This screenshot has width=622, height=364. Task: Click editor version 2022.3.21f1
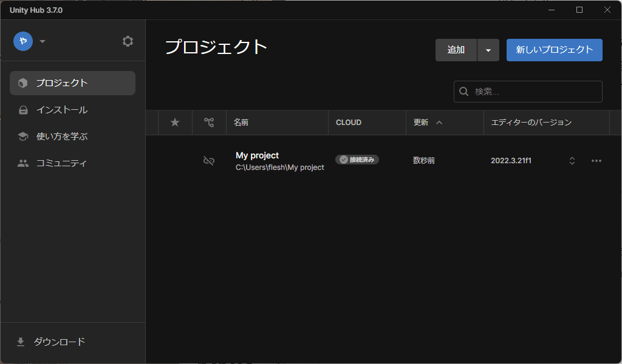click(x=511, y=160)
